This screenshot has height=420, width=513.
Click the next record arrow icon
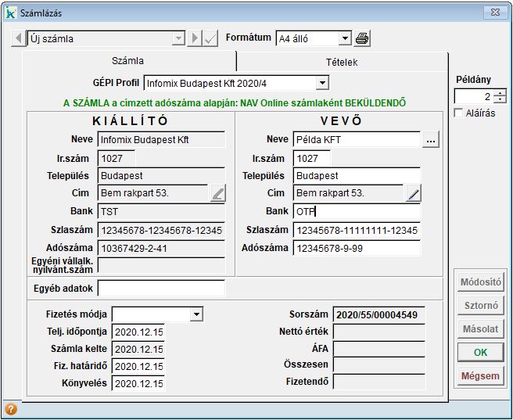[196, 38]
